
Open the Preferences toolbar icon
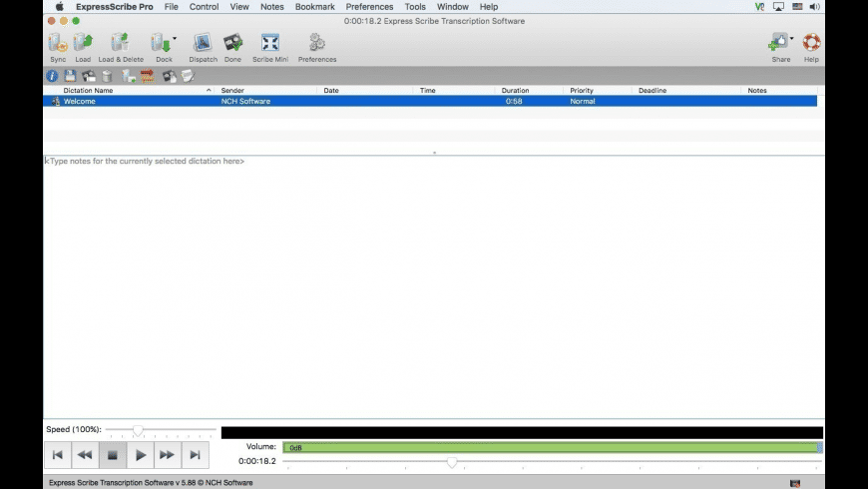pyautogui.click(x=316, y=43)
